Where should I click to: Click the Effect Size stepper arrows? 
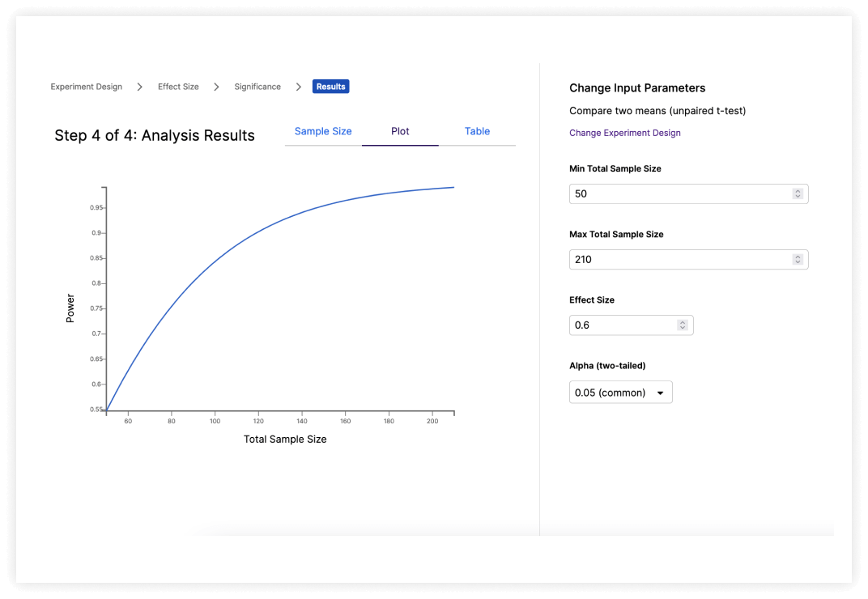[683, 325]
